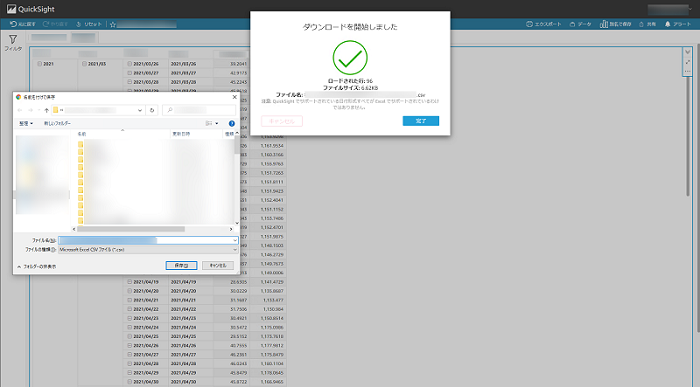700x387 pixels.
Task: Open the 整理 (Organize) menu
Action: pyautogui.click(x=26, y=123)
